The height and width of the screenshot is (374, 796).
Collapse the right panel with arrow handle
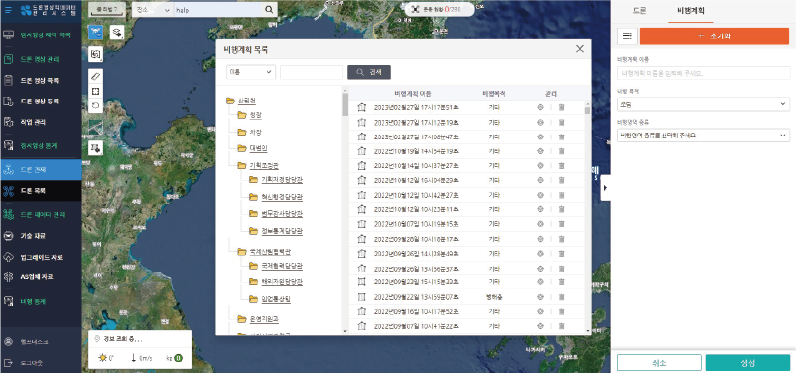point(605,188)
